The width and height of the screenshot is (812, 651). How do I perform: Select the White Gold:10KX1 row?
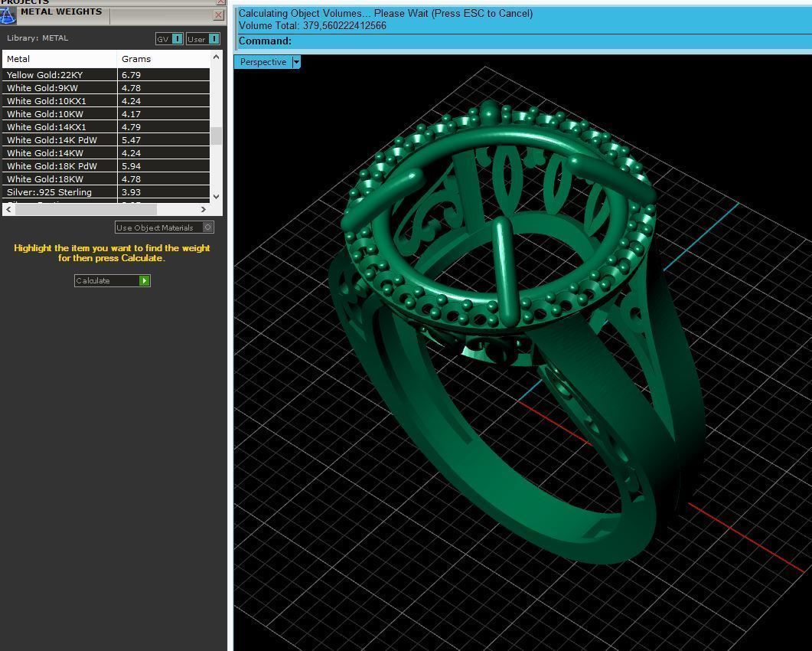pyautogui.click(x=106, y=100)
